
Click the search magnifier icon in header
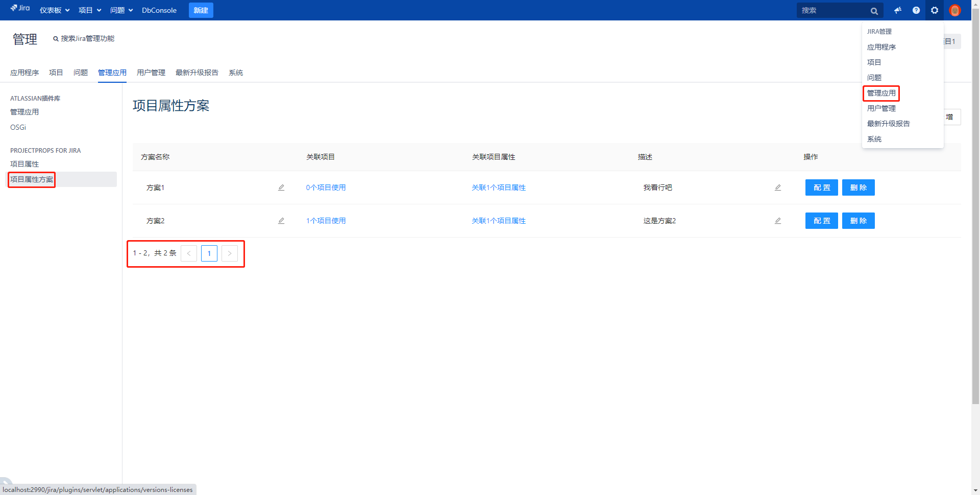click(x=874, y=11)
